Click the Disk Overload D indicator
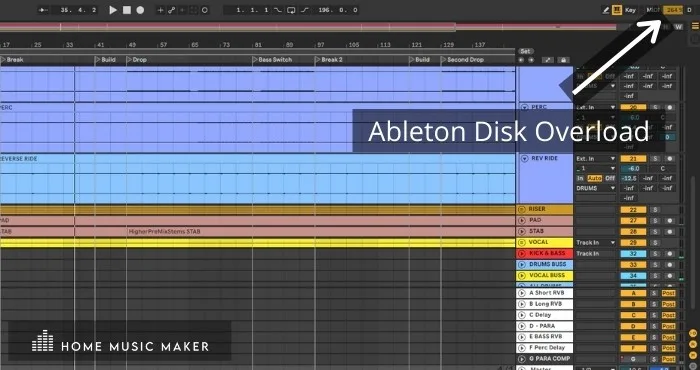Image resolution: width=700 pixels, height=370 pixels. [x=690, y=10]
